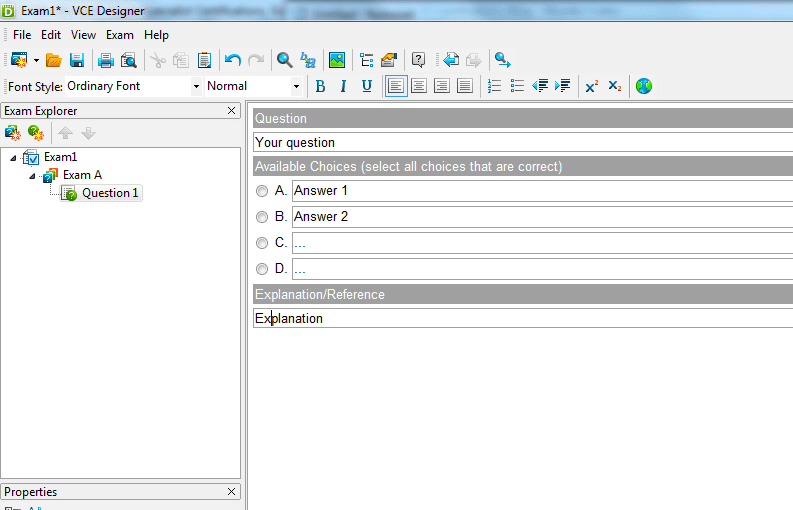Click the Open folder icon
This screenshot has height=510, width=793.
tap(54, 60)
